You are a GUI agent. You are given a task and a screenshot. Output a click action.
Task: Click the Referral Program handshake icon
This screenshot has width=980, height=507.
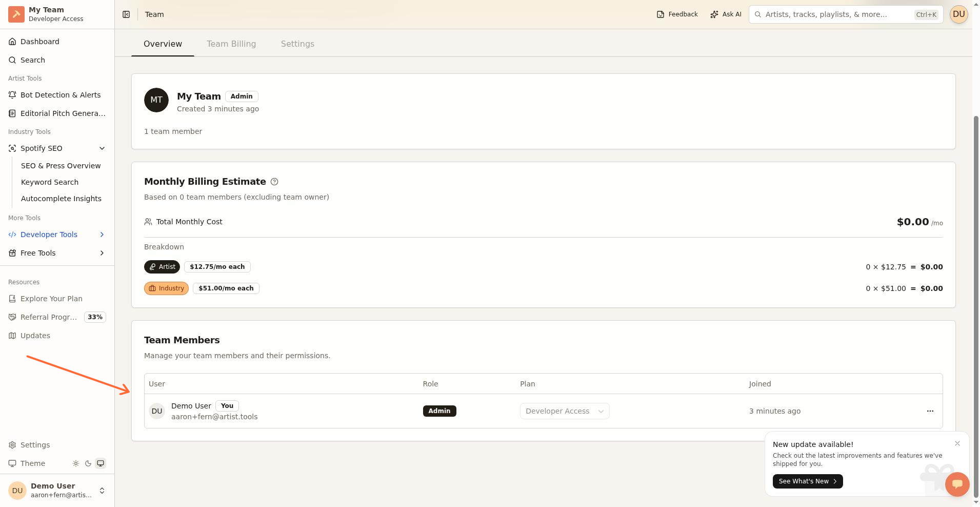(12, 317)
